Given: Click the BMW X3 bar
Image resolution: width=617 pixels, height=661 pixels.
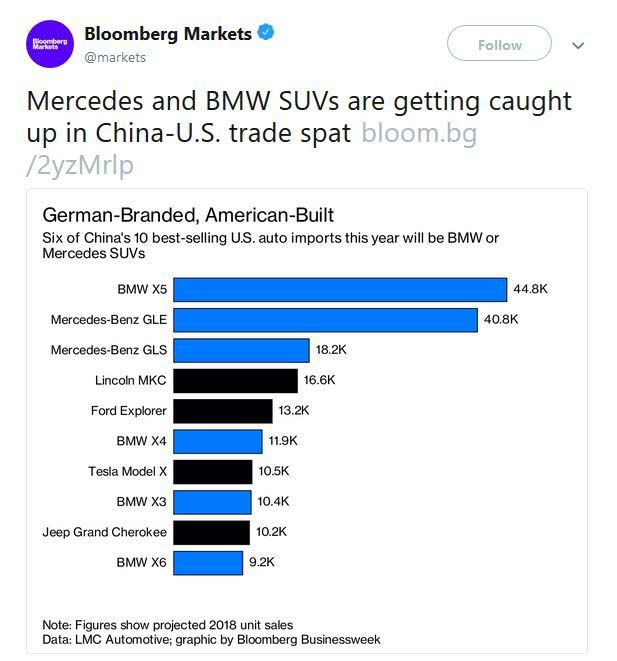Looking at the screenshot, I should 212,501.
